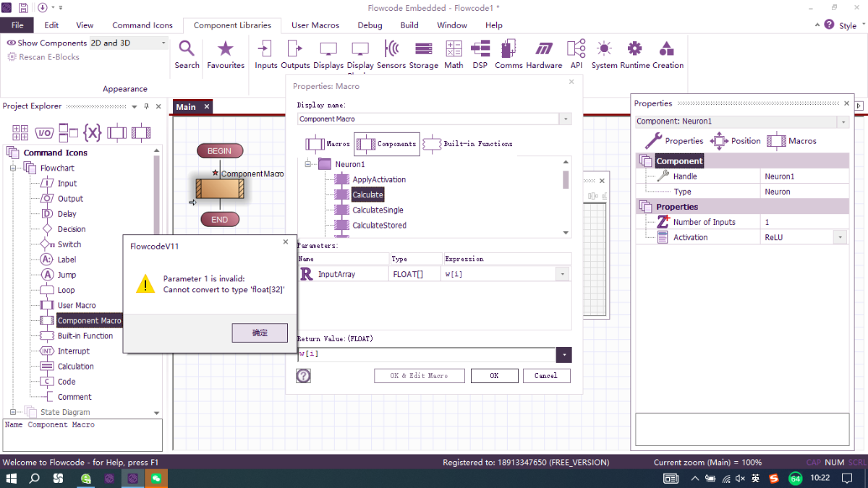This screenshot has width=868, height=488.
Task: Open the Debug ribbon tab
Action: 370,25
